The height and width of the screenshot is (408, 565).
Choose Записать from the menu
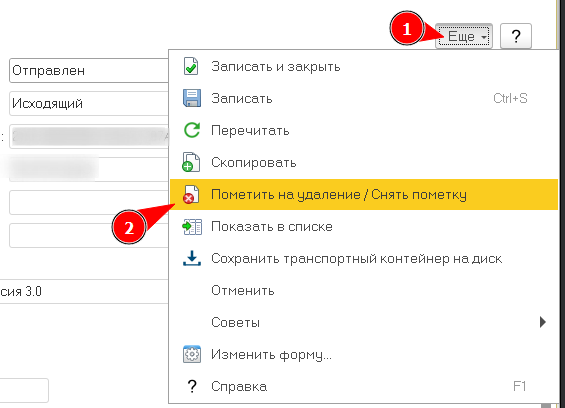(363, 98)
